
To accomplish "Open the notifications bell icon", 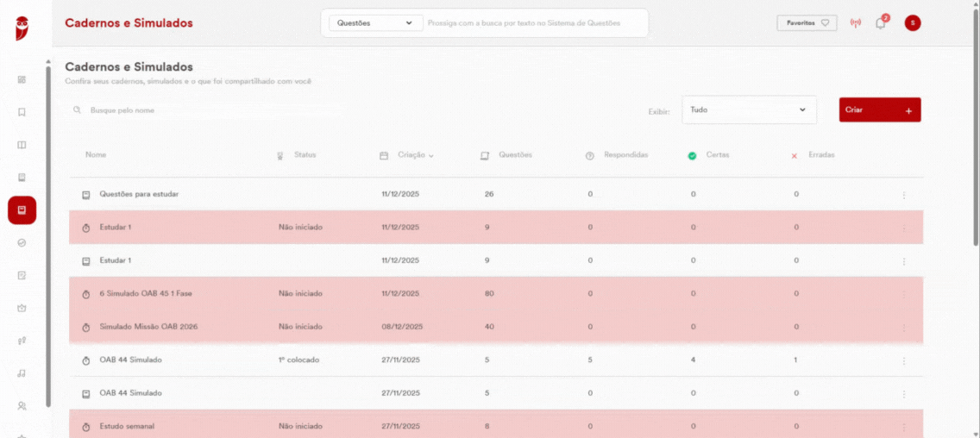I will pyautogui.click(x=881, y=23).
